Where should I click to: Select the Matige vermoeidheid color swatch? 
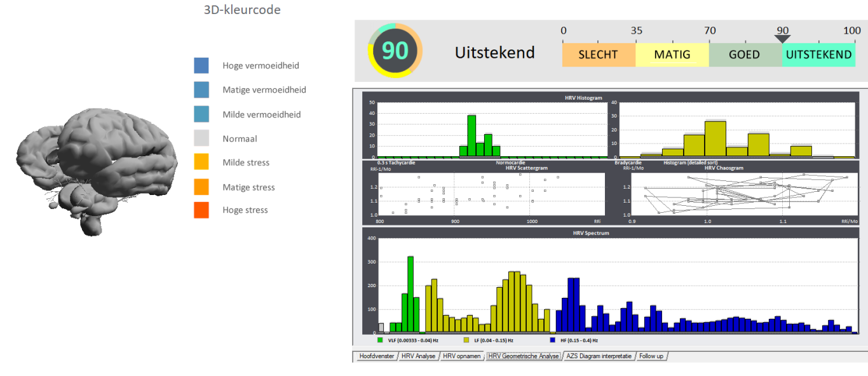click(201, 90)
